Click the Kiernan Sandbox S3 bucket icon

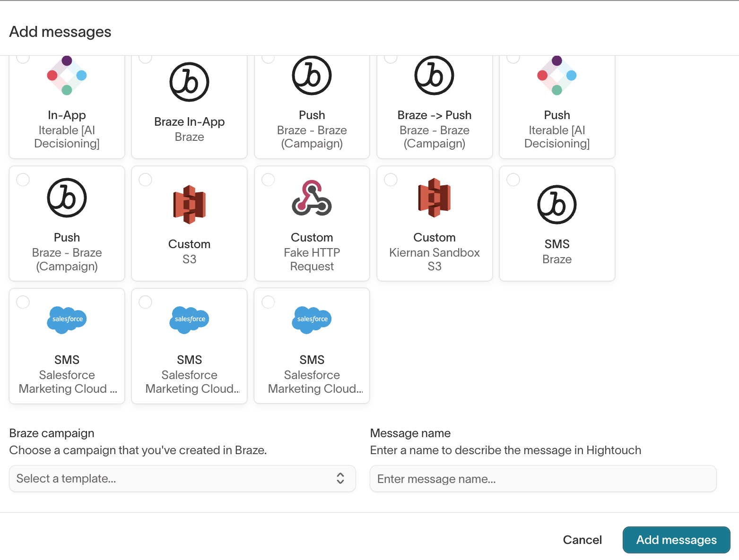coord(434,198)
